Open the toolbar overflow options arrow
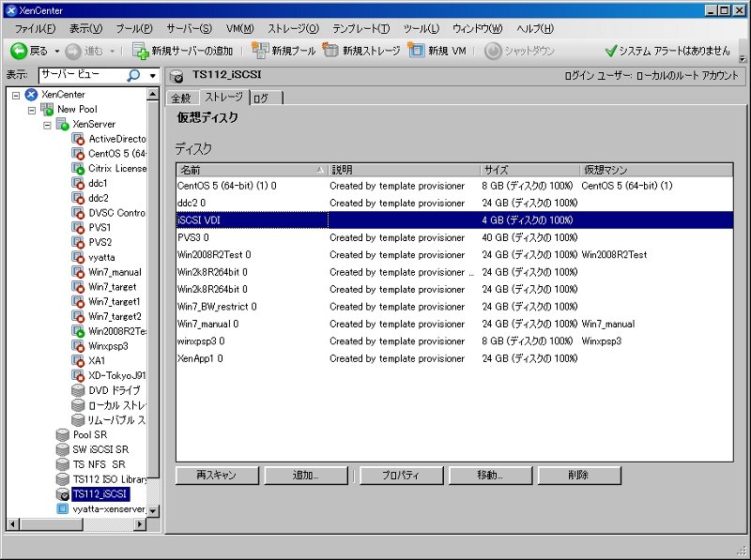 tap(743, 59)
